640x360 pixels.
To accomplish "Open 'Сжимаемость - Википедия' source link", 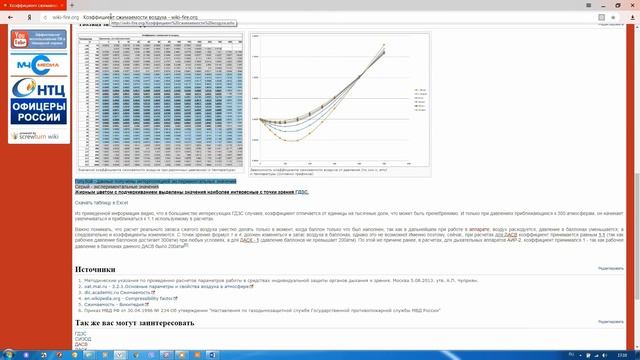I will click(x=116, y=304).
